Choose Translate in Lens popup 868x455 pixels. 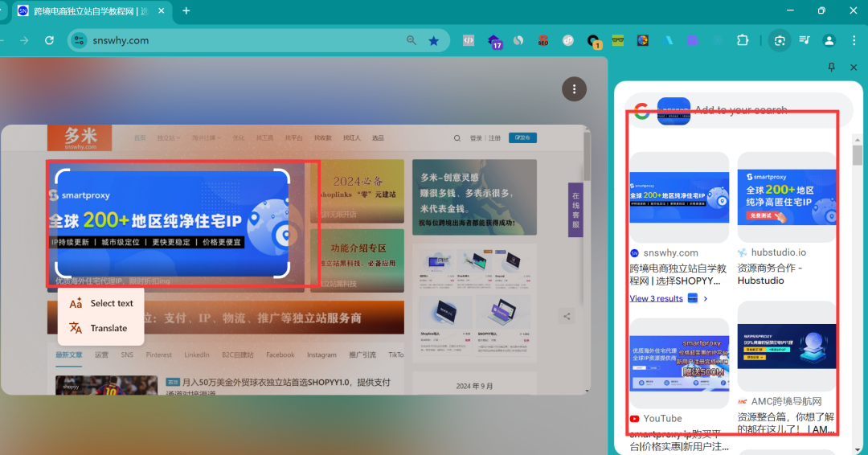101,328
